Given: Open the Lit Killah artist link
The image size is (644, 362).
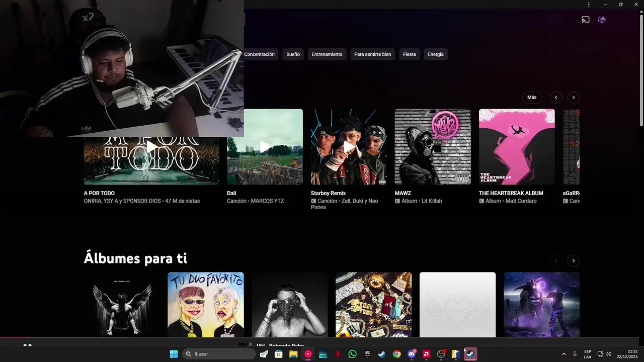Looking at the screenshot, I should [x=432, y=201].
